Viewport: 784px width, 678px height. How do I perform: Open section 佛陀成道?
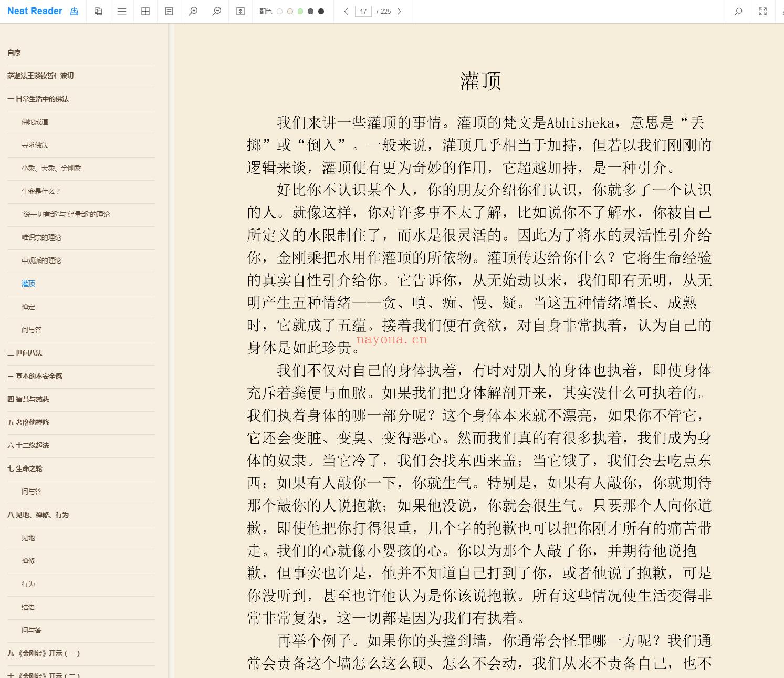click(x=35, y=122)
